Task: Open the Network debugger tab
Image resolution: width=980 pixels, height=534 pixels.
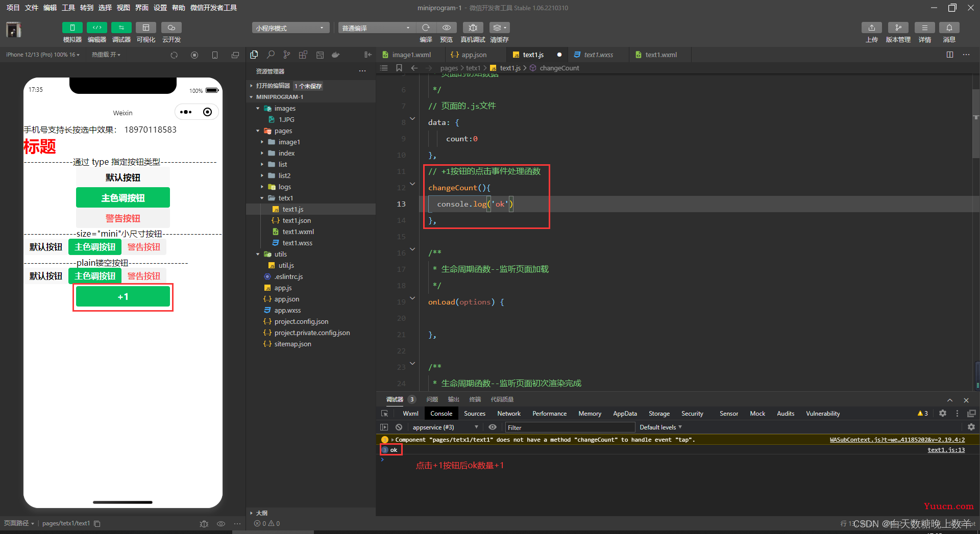Action: (x=509, y=414)
